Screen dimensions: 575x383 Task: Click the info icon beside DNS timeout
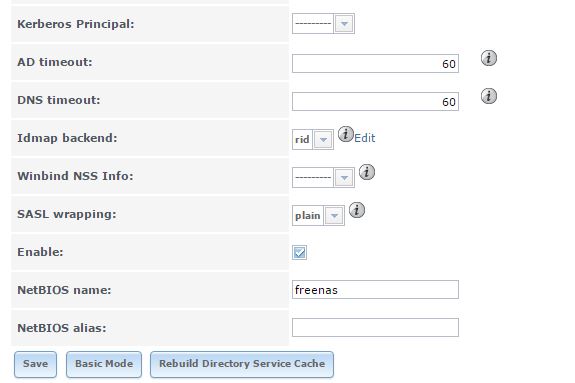(x=488, y=96)
